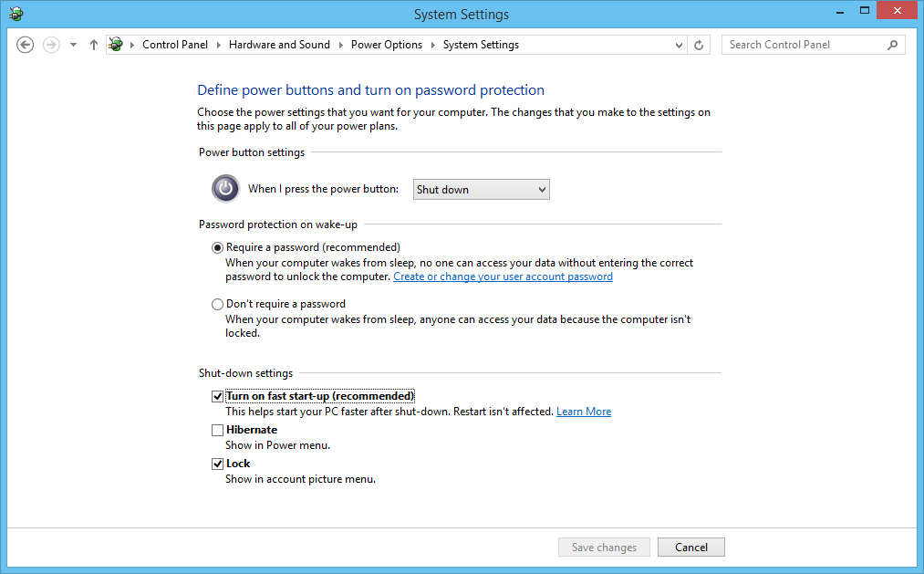924x574 pixels.
Task: Uncheck Turn on fast start-up
Action: click(x=217, y=396)
